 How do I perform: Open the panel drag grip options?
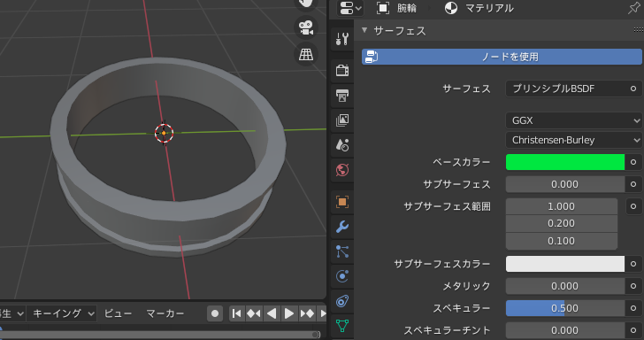[639, 29]
